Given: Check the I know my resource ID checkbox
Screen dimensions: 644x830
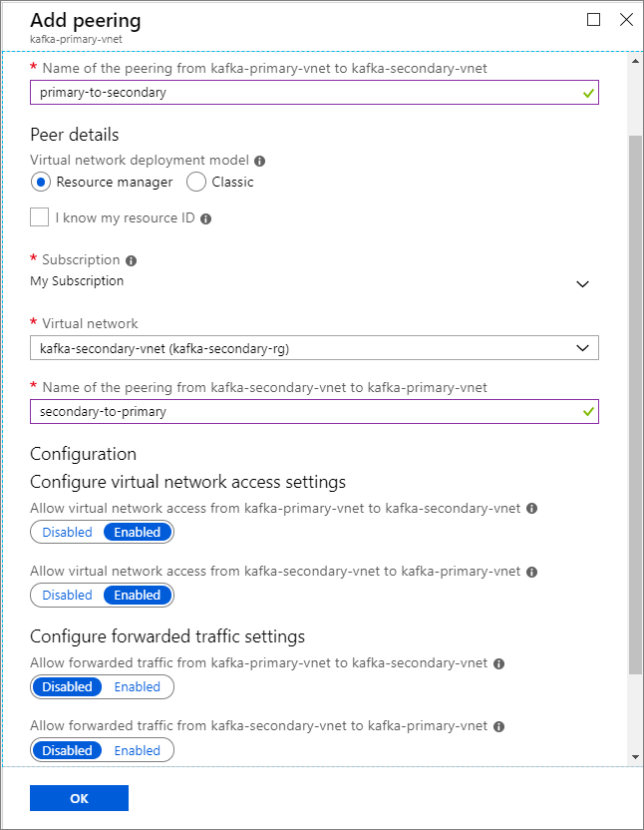Looking at the screenshot, I should click(x=41, y=216).
